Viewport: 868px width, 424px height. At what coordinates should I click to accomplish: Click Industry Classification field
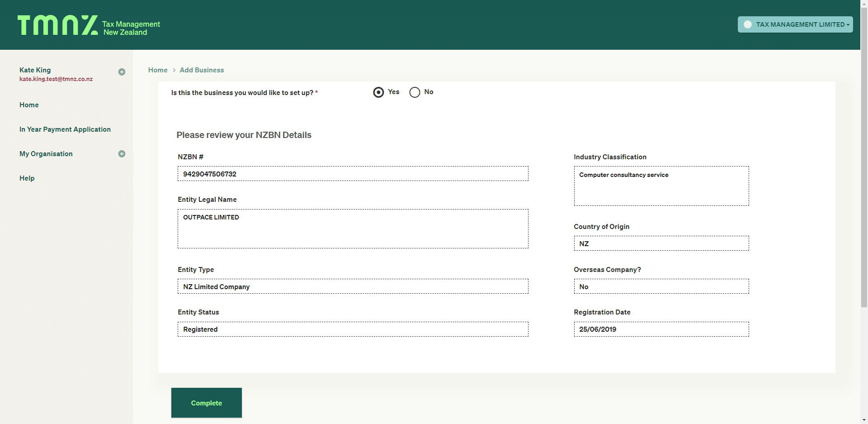661,186
